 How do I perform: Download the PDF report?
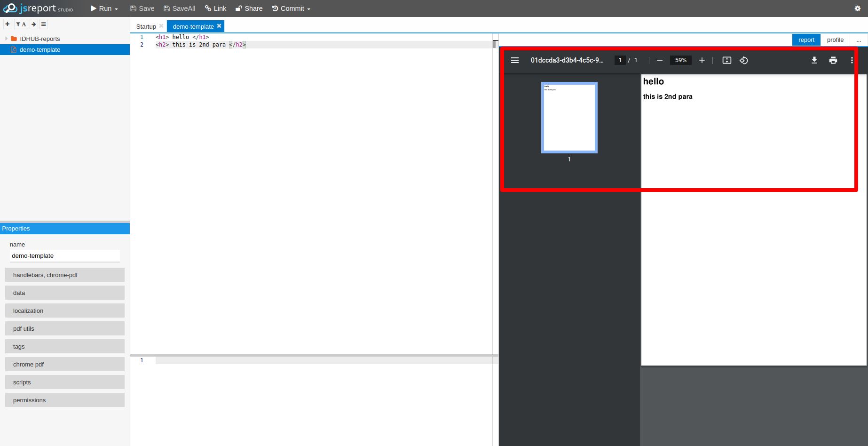[814, 60]
